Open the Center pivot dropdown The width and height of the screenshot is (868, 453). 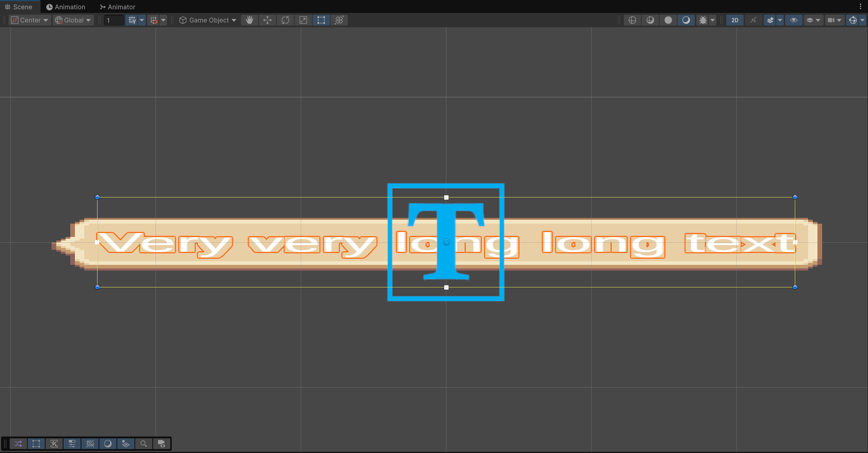[30, 20]
